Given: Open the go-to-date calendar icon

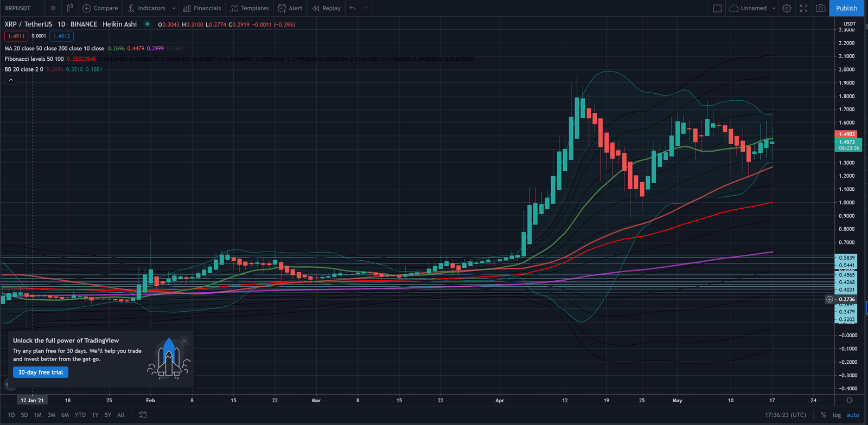Looking at the screenshot, I should coord(143,415).
